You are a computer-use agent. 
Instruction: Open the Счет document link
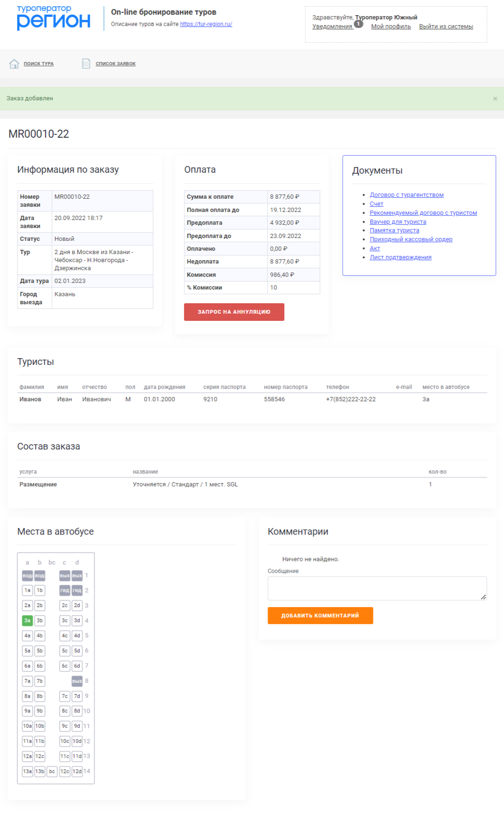pos(376,204)
